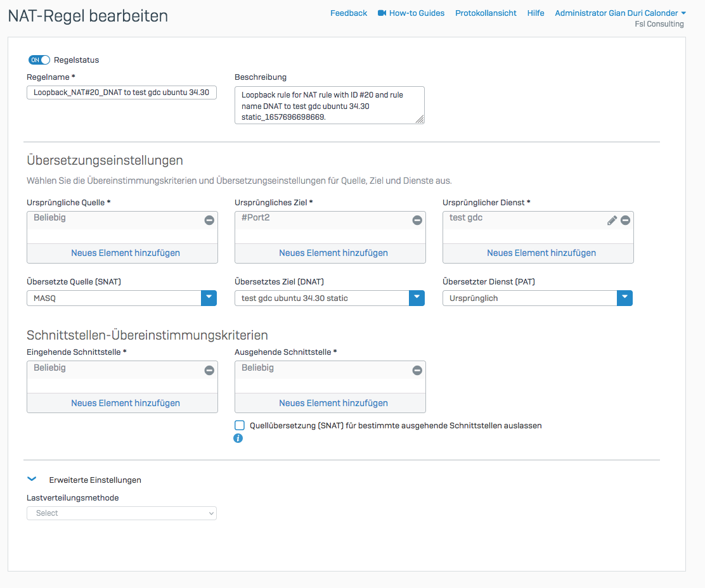Screen dimensions: 705x588
Task: Add new element to Ursprünglicher Dienst
Action: [541, 253]
